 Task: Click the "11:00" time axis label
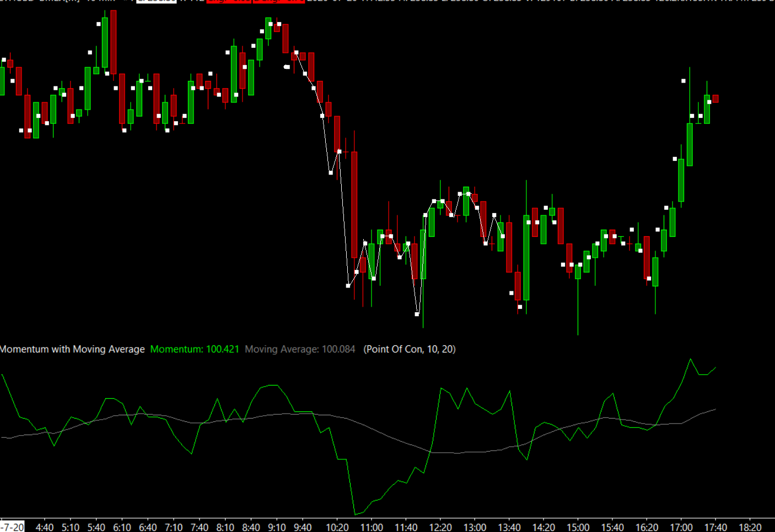tap(372, 527)
